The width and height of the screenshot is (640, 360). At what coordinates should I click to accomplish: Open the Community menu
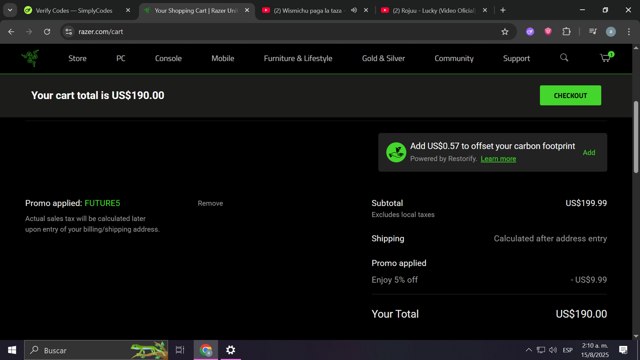point(454,58)
